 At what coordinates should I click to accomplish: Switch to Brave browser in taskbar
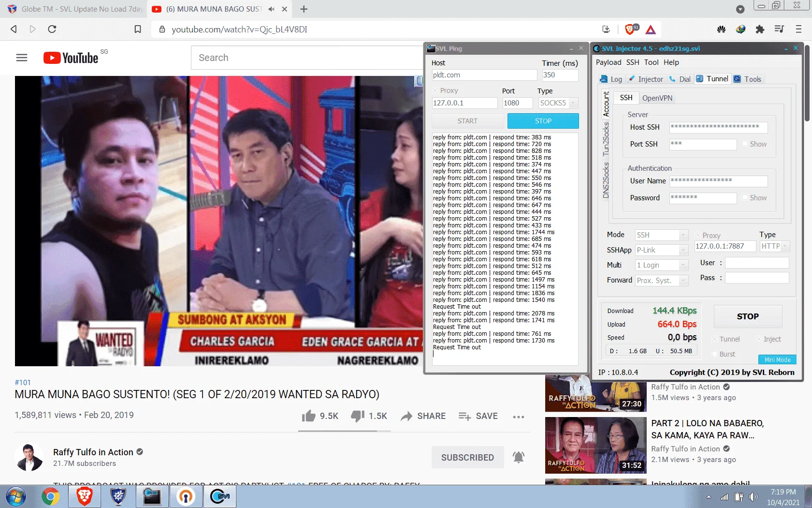(85, 496)
